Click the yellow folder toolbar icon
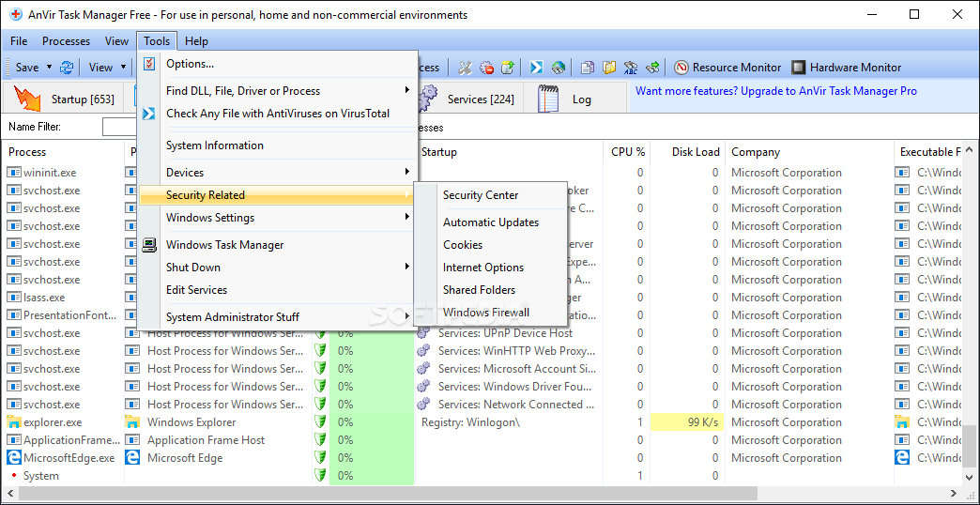 pos(609,68)
